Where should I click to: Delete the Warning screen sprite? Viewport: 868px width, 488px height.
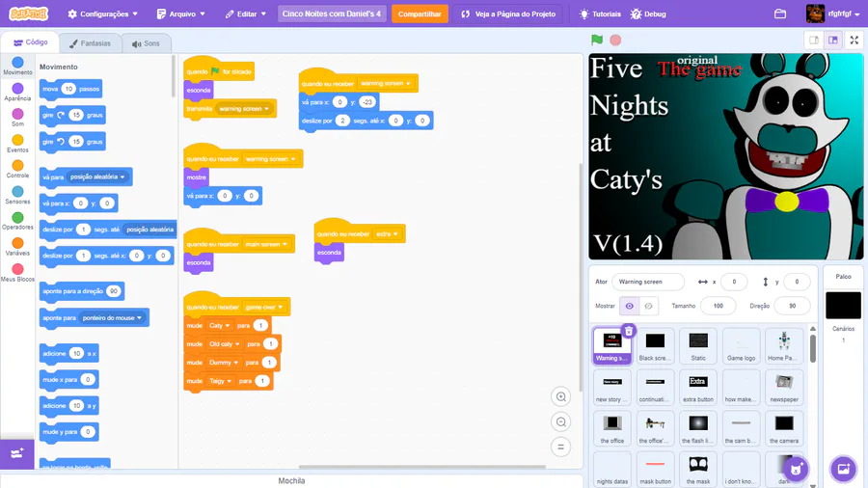628,331
